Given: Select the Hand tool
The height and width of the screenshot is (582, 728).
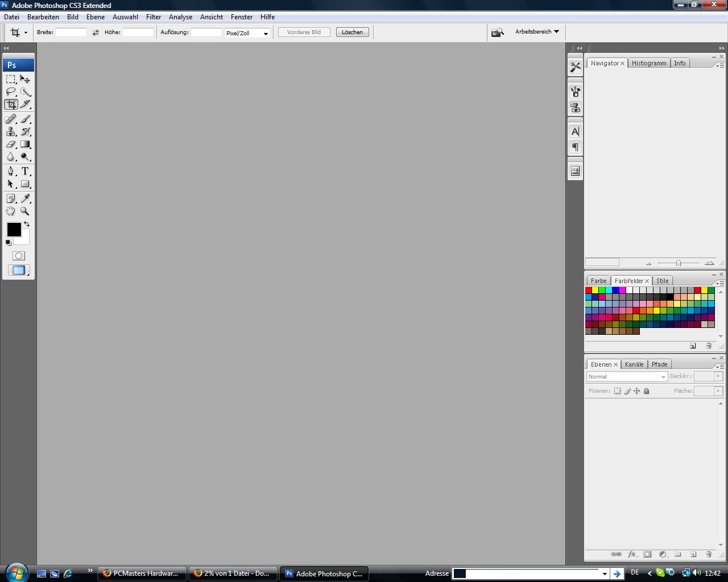Looking at the screenshot, I should [11, 211].
